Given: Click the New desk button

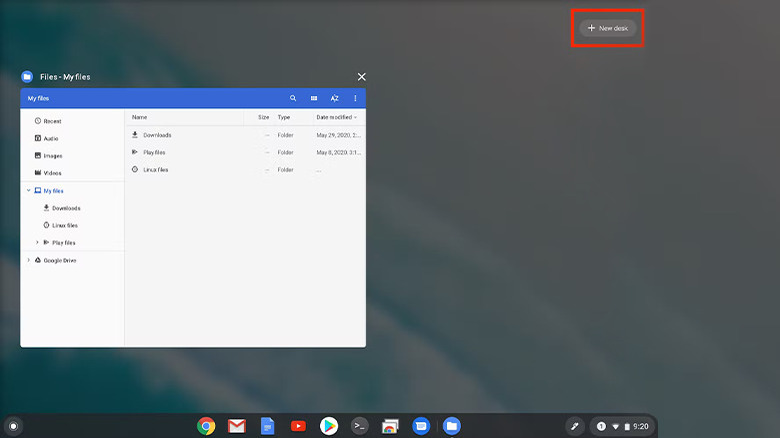Looking at the screenshot, I should point(608,28).
